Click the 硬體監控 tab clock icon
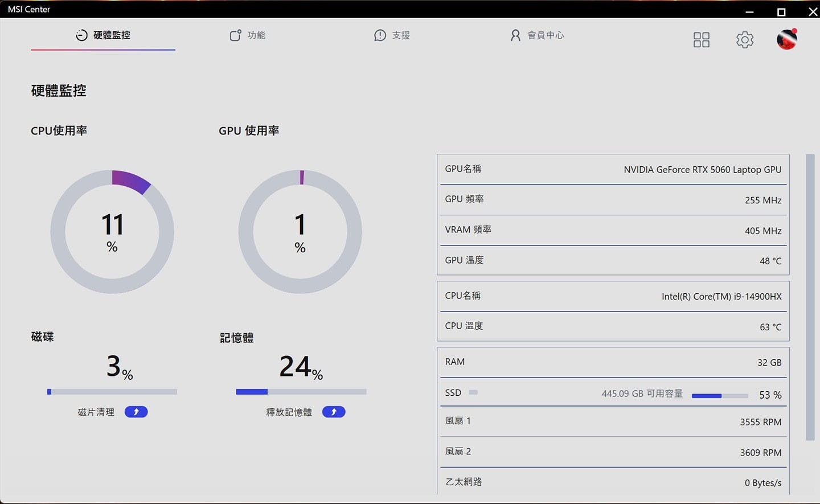The height and width of the screenshot is (504, 820). tap(81, 35)
